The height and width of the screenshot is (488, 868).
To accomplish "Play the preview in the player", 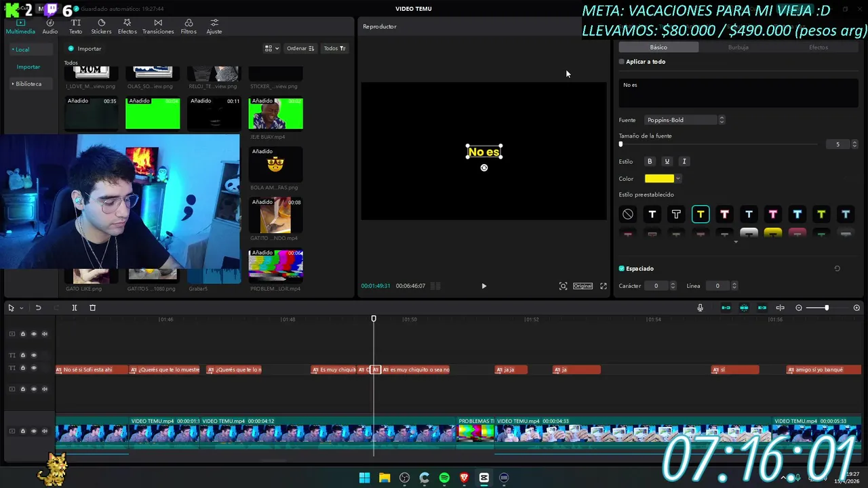I will (484, 286).
